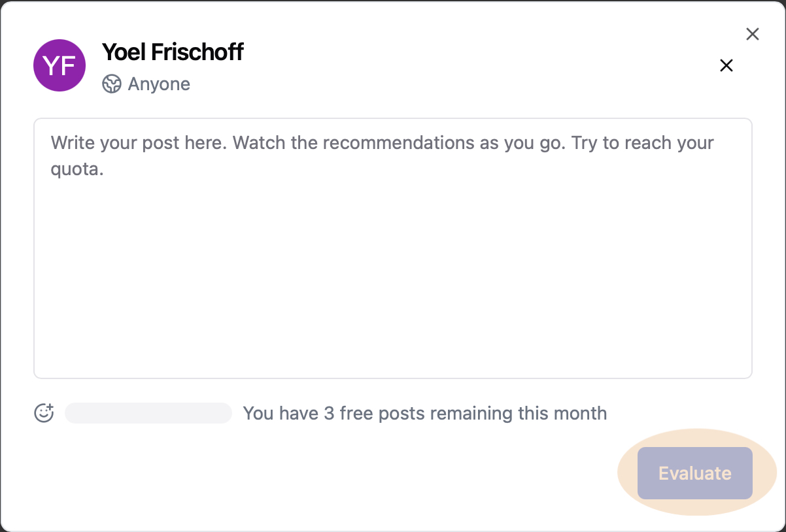Add an emoji using the smiley icon
The width and height of the screenshot is (786, 532).
point(43,413)
